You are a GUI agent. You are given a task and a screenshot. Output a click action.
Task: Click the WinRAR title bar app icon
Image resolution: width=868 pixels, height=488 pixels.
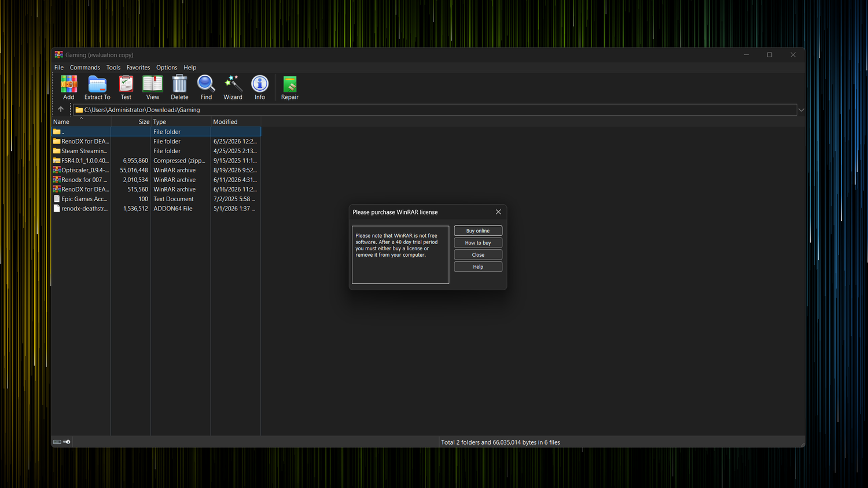58,55
